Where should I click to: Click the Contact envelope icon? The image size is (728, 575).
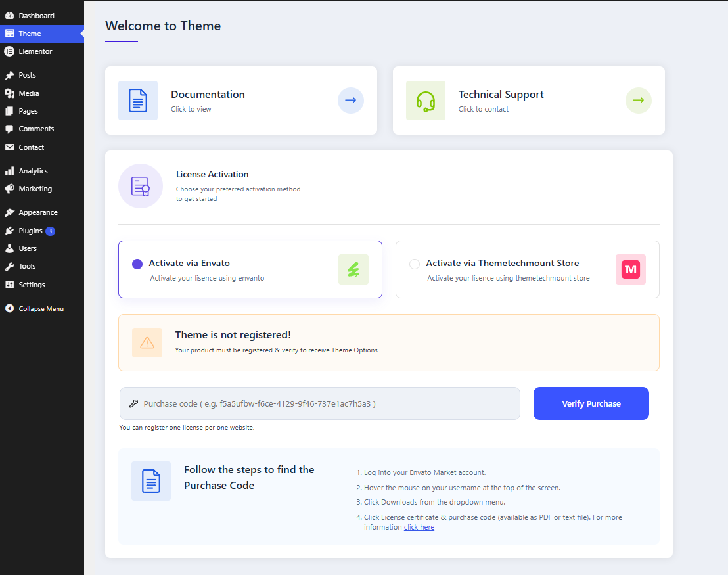(x=9, y=147)
